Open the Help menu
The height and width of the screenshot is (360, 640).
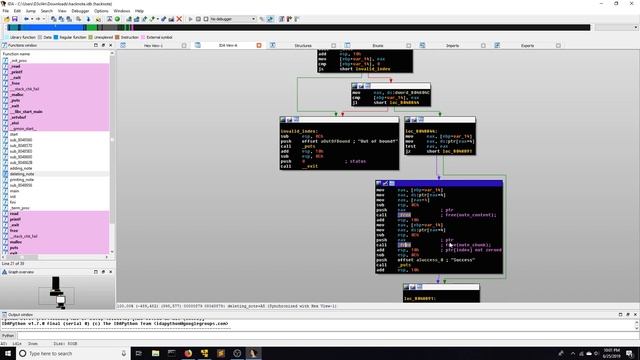point(139,11)
